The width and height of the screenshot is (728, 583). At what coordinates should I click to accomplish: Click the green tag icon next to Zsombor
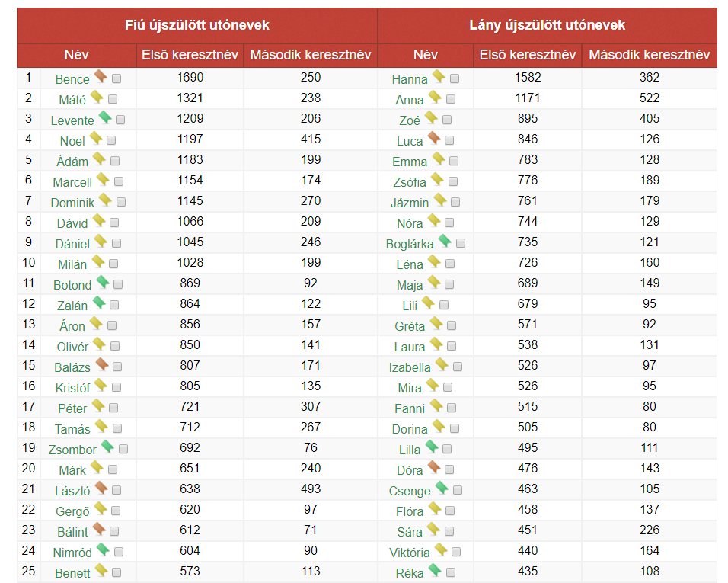[x=107, y=447]
